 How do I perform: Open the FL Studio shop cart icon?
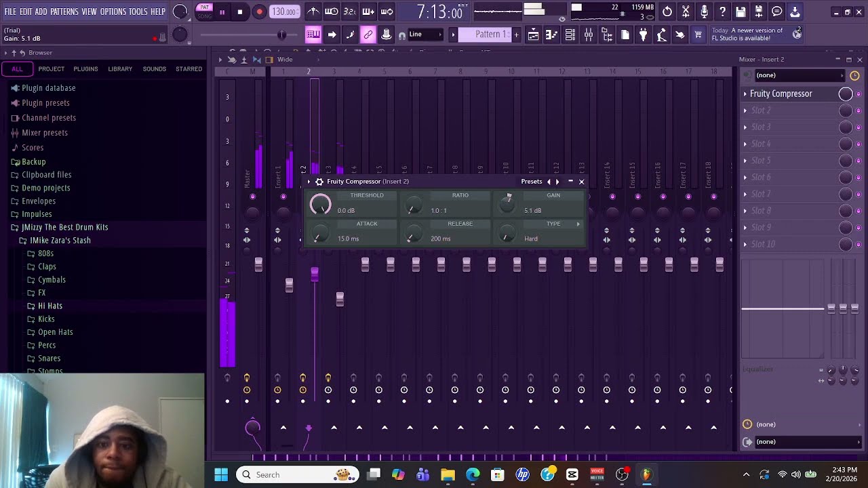[698, 35]
